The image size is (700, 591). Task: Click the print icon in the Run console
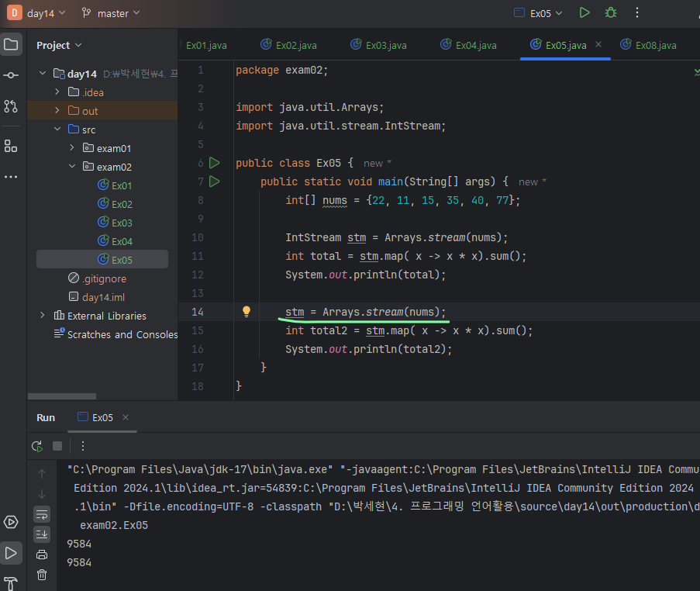click(42, 555)
